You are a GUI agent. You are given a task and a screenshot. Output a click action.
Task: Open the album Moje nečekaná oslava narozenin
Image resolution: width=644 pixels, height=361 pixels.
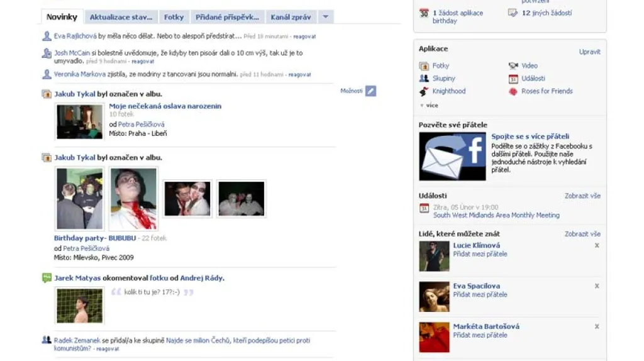pos(165,106)
